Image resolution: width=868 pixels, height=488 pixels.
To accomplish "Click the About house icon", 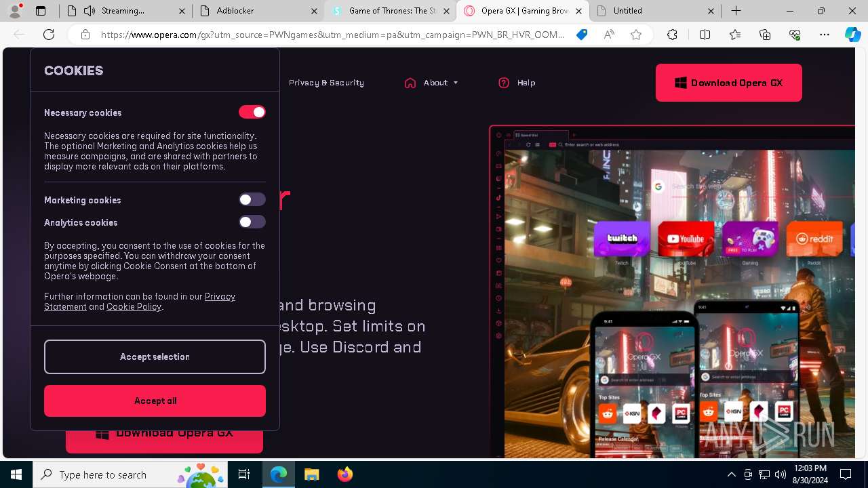I will (x=410, y=83).
